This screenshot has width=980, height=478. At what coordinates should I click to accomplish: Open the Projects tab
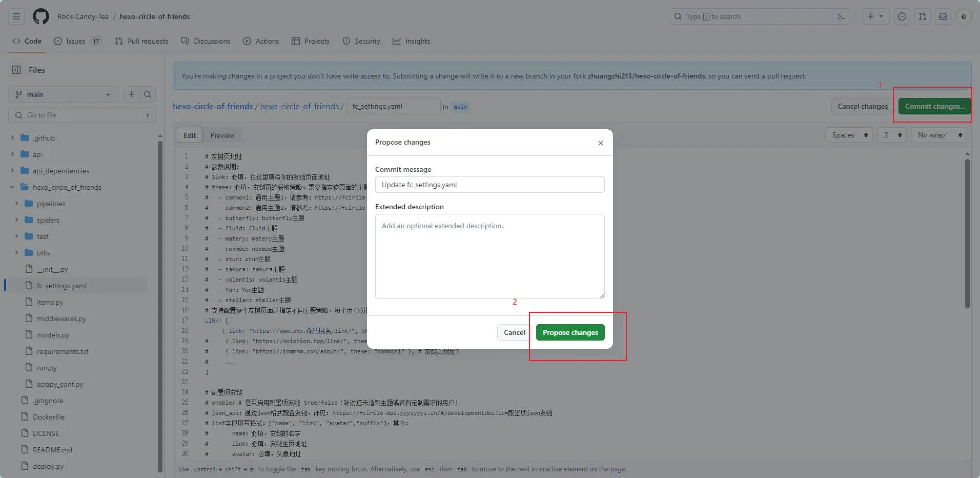pos(311,41)
